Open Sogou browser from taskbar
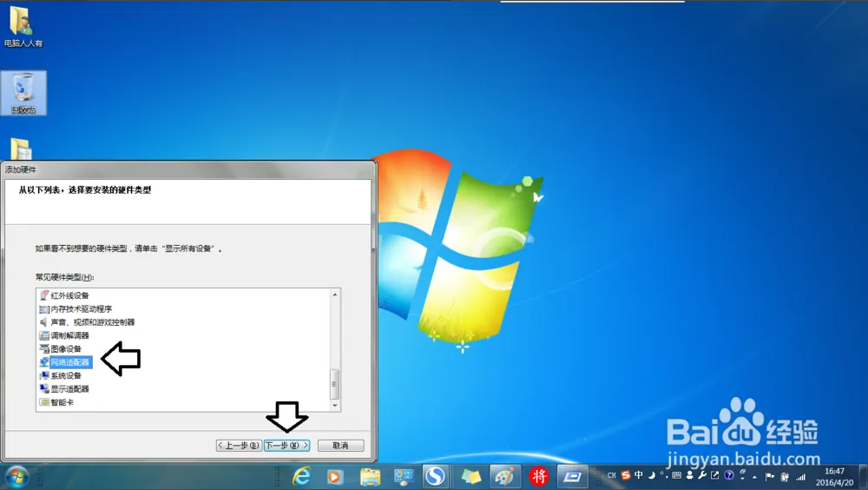This screenshot has height=490, width=868. coord(435,476)
